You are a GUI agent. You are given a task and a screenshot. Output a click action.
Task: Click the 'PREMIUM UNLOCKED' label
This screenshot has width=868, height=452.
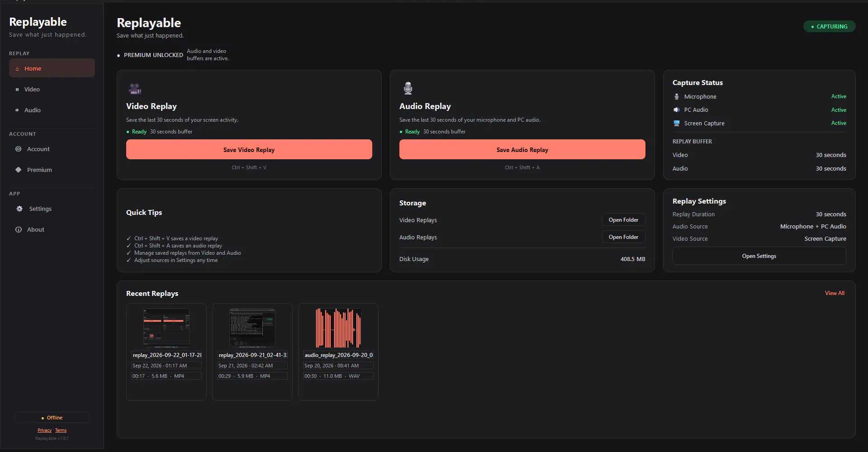pyautogui.click(x=153, y=55)
